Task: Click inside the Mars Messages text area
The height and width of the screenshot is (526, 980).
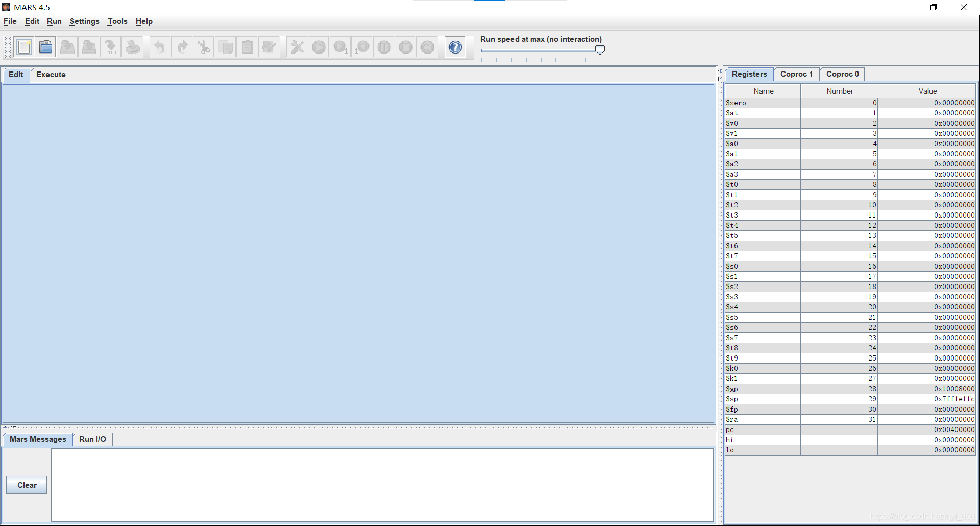Action: 382,485
